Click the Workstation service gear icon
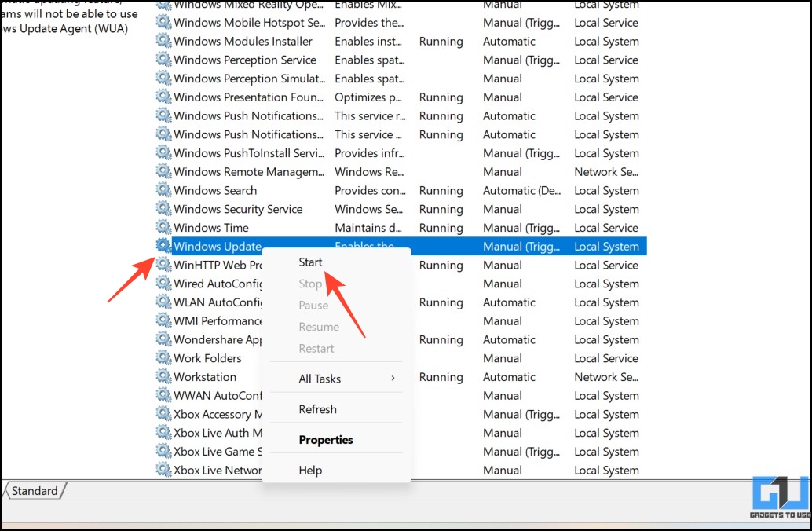812x531 pixels. coord(163,376)
